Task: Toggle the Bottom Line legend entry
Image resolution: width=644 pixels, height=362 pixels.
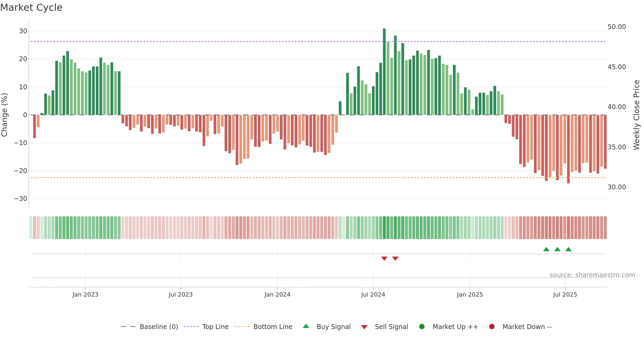Action: [264, 327]
